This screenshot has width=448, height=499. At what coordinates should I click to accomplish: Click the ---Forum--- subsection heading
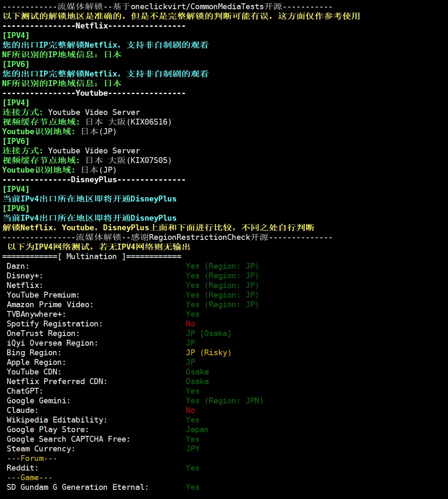[x=32, y=458]
